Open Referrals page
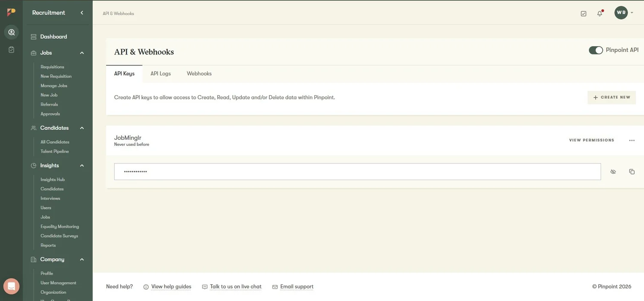This screenshot has width=644, height=301. tap(49, 105)
